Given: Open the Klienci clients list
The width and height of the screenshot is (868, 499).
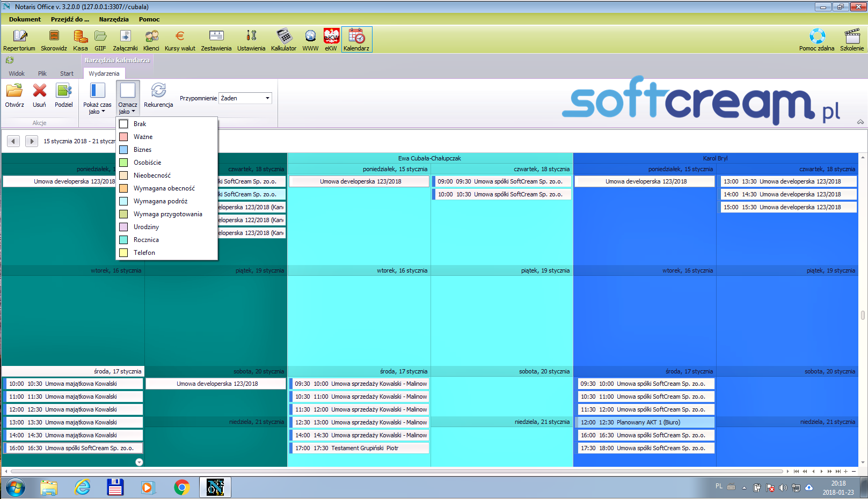Looking at the screenshot, I should point(151,40).
